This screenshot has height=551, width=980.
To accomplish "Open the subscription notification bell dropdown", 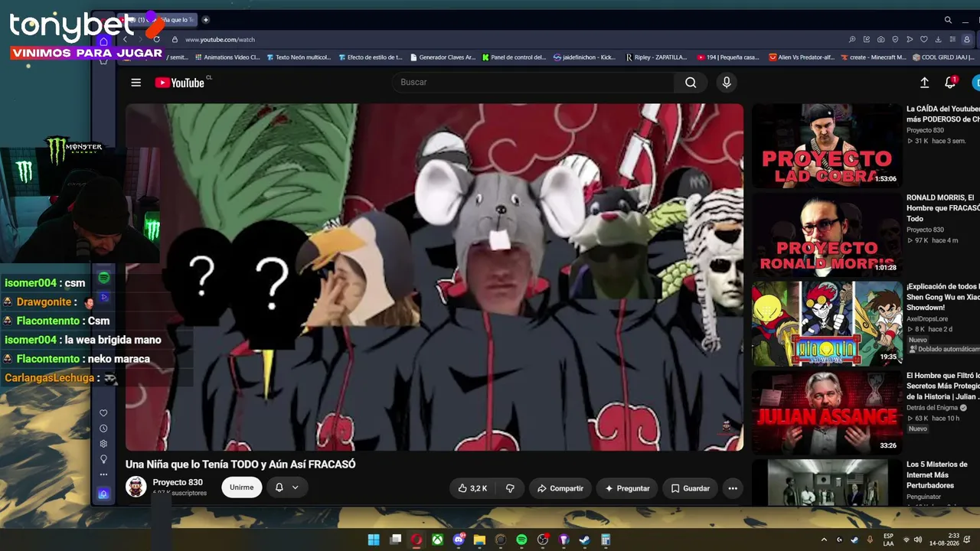I will [x=287, y=487].
